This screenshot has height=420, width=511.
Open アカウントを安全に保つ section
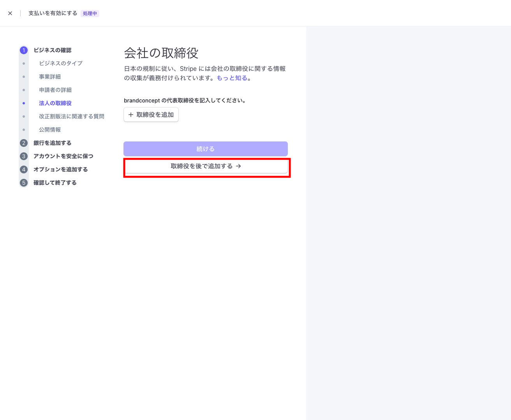point(63,156)
